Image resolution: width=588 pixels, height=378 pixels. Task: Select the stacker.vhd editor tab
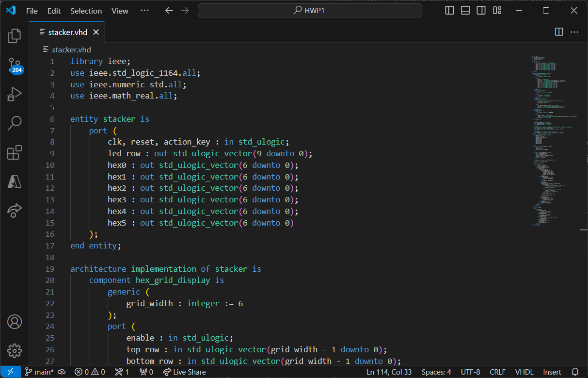pos(68,32)
